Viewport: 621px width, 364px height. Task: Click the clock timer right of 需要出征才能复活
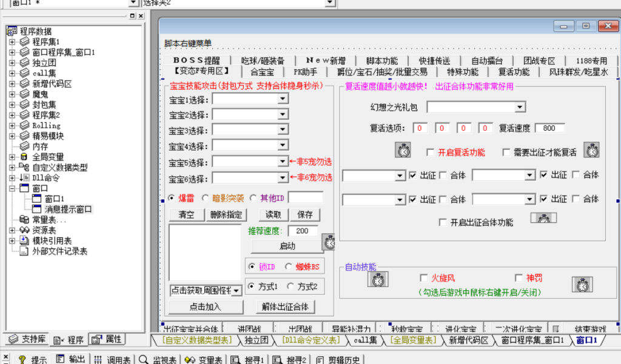(592, 150)
